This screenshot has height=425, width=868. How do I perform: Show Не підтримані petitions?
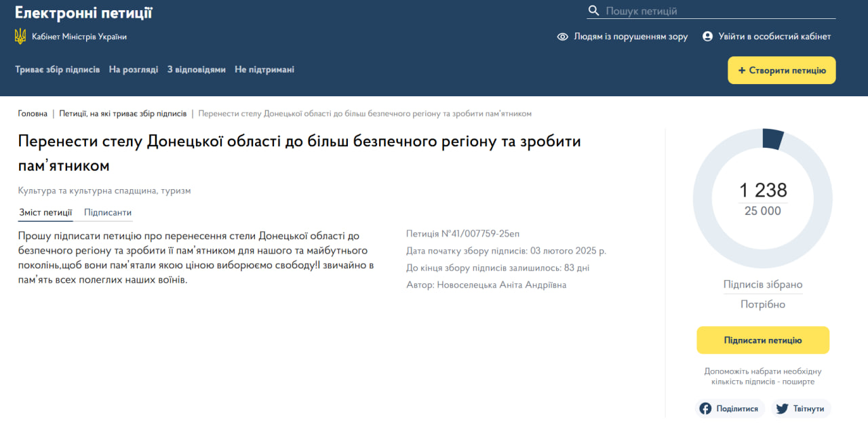pyautogui.click(x=264, y=70)
